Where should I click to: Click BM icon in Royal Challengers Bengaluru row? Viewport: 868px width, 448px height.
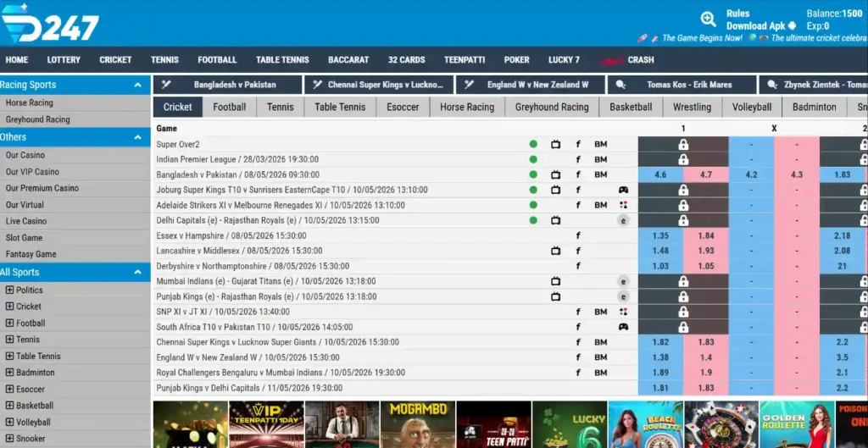601,373
